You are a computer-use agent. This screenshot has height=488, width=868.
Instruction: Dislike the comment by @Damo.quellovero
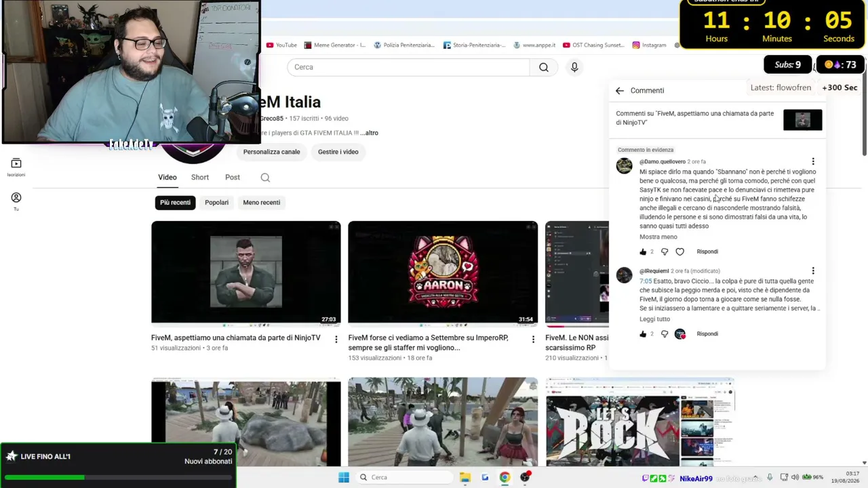665,251
